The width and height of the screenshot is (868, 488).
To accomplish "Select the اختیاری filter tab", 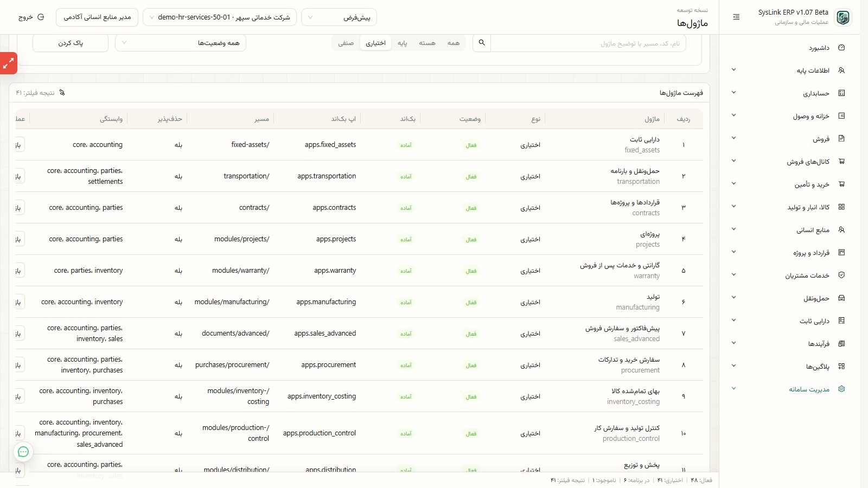I will [x=375, y=43].
